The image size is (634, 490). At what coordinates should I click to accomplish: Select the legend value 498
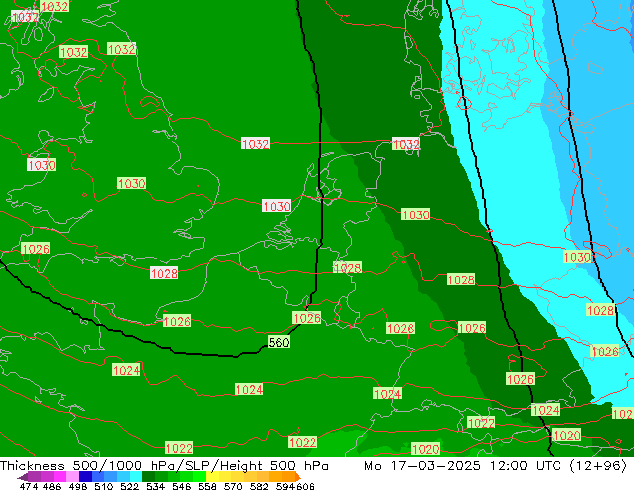[x=78, y=486]
